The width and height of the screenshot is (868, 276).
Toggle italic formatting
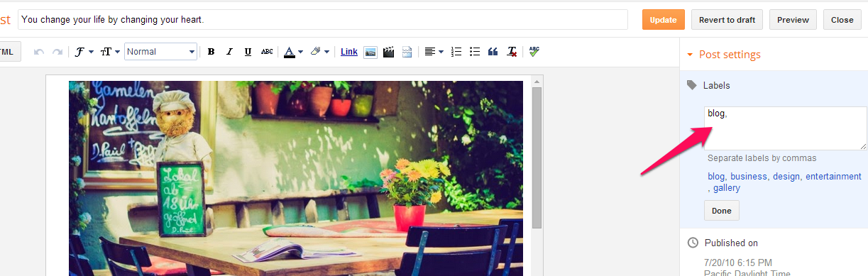pyautogui.click(x=229, y=52)
